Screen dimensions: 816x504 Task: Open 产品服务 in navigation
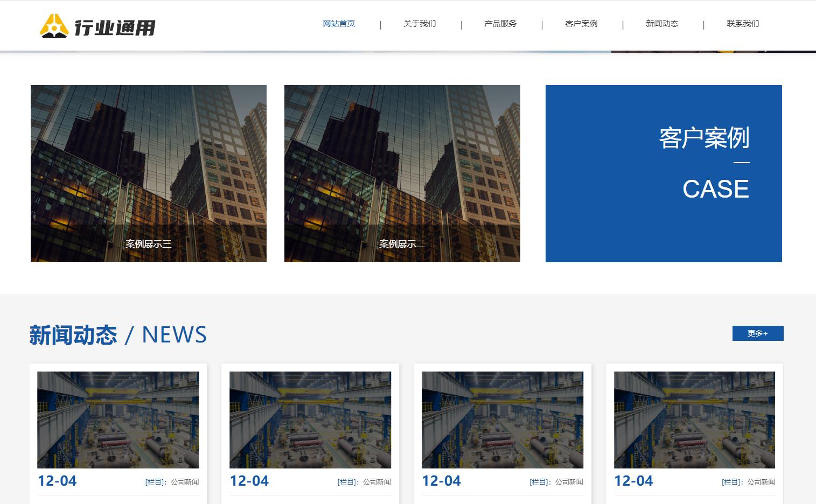500,24
